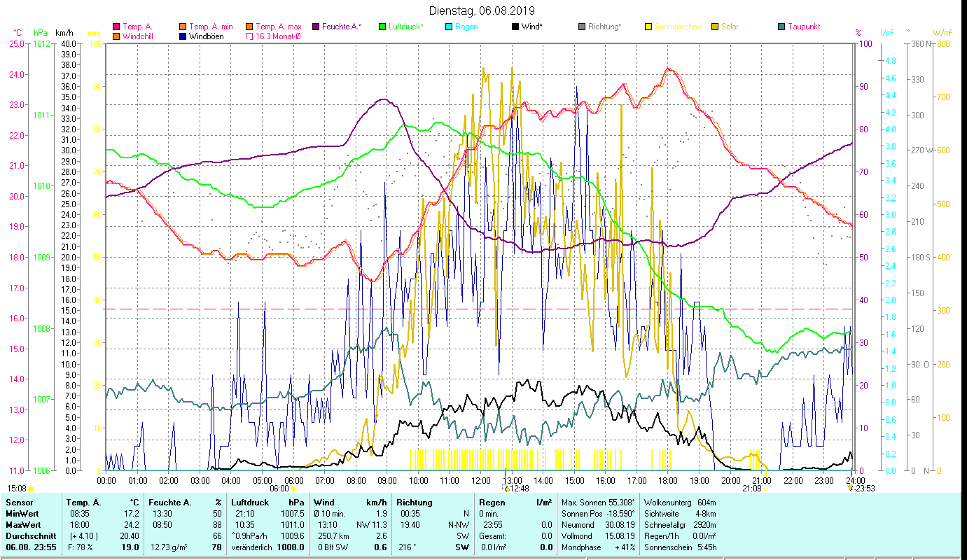
Task: Click the 'Richtung*' legend label
Action: point(605,27)
